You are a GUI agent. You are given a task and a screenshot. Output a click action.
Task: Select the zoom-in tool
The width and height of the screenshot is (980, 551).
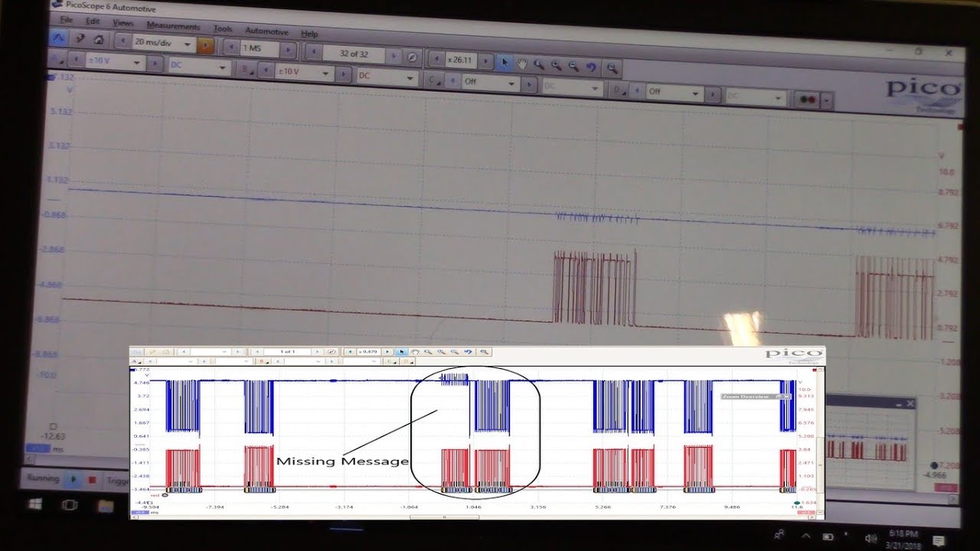(557, 66)
